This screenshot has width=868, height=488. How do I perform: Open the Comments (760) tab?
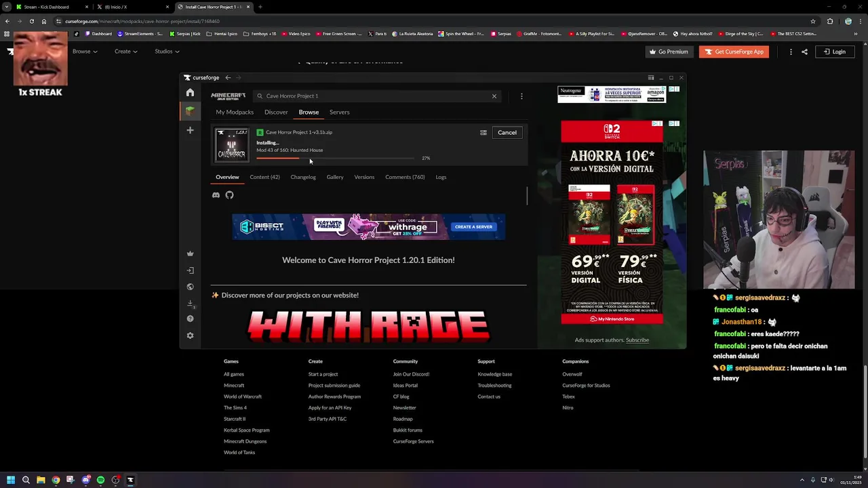(405, 177)
